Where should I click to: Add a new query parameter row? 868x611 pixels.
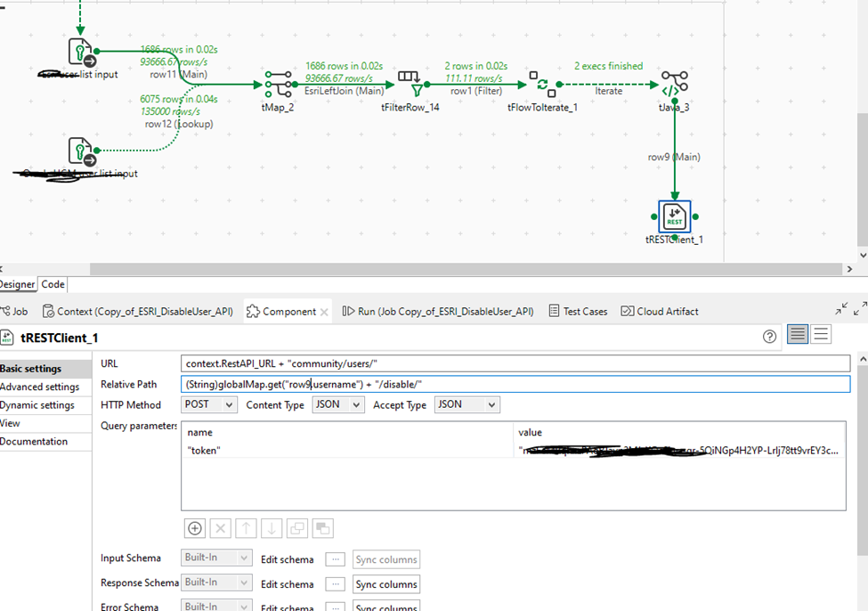coord(194,528)
